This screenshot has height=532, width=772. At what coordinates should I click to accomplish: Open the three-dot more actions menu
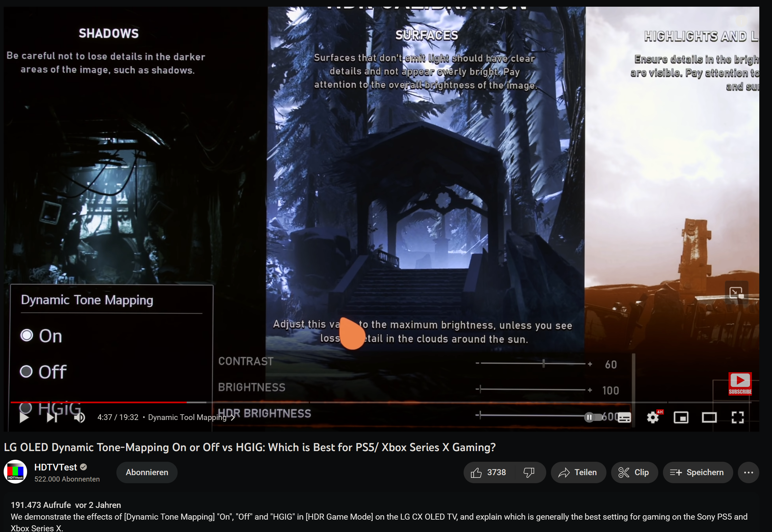(749, 472)
